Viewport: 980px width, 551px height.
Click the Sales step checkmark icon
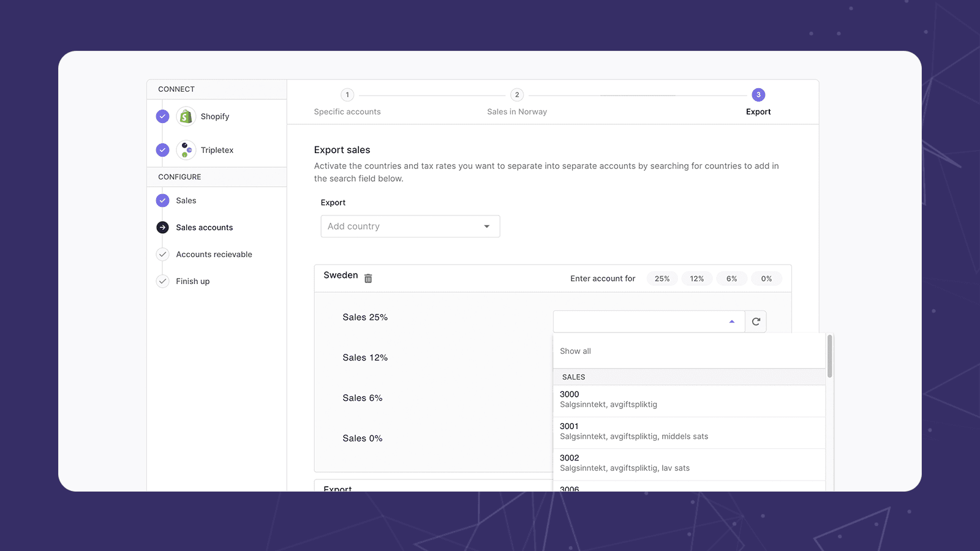pyautogui.click(x=162, y=200)
